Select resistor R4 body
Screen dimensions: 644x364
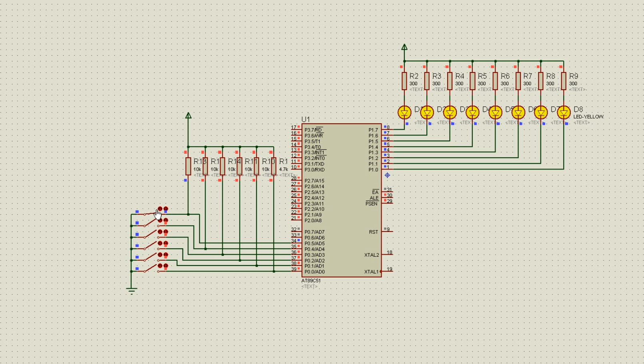[450, 81]
